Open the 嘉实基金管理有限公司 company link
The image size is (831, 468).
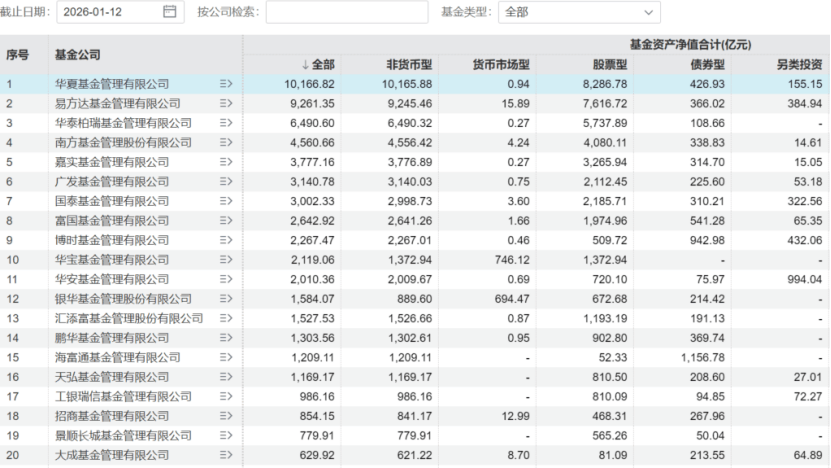111,162
